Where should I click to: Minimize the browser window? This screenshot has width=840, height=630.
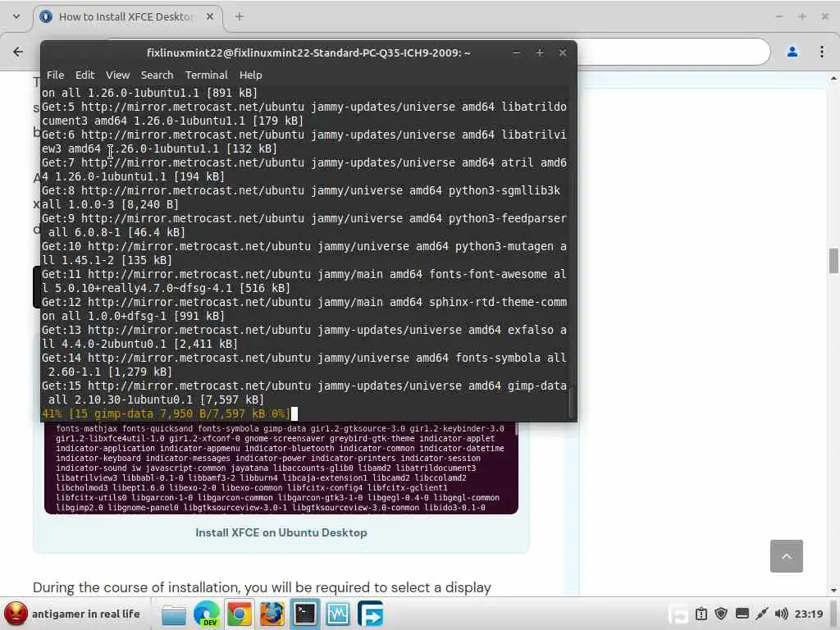pyautogui.click(x=779, y=16)
